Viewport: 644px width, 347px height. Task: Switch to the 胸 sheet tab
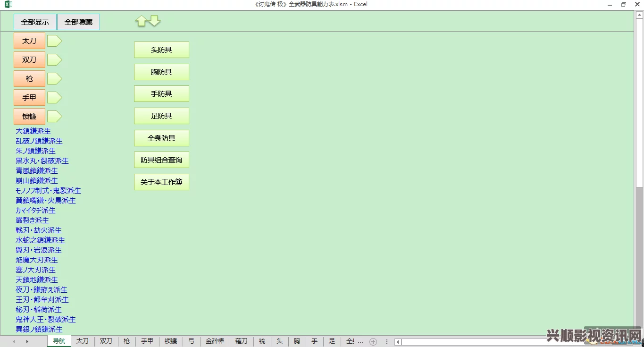tap(297, 341)
